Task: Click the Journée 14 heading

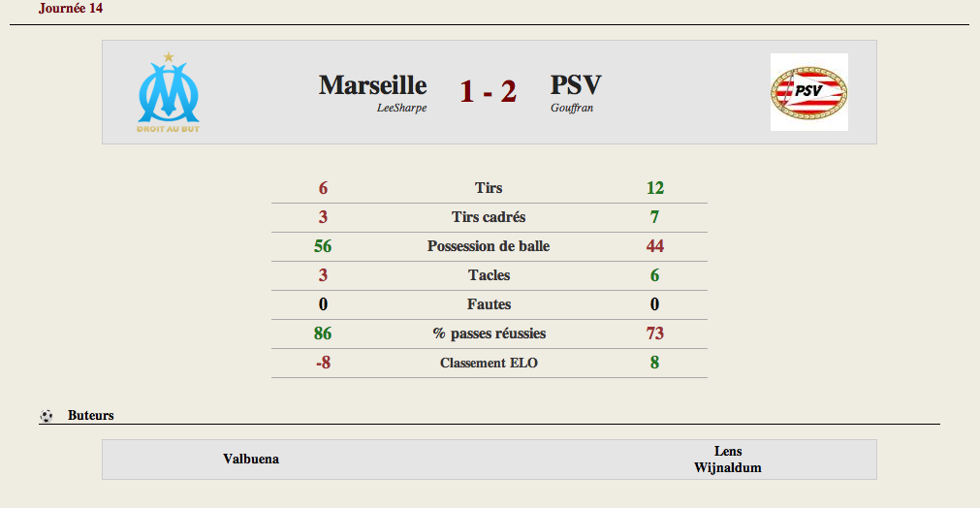Action: (x=71, y=8)
